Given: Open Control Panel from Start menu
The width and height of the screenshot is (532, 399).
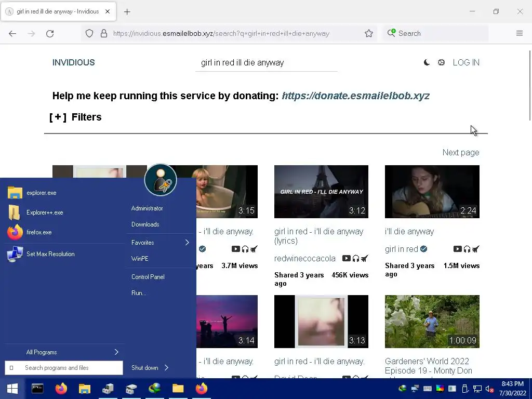Looking at the screenshot, I should [148, 277].
